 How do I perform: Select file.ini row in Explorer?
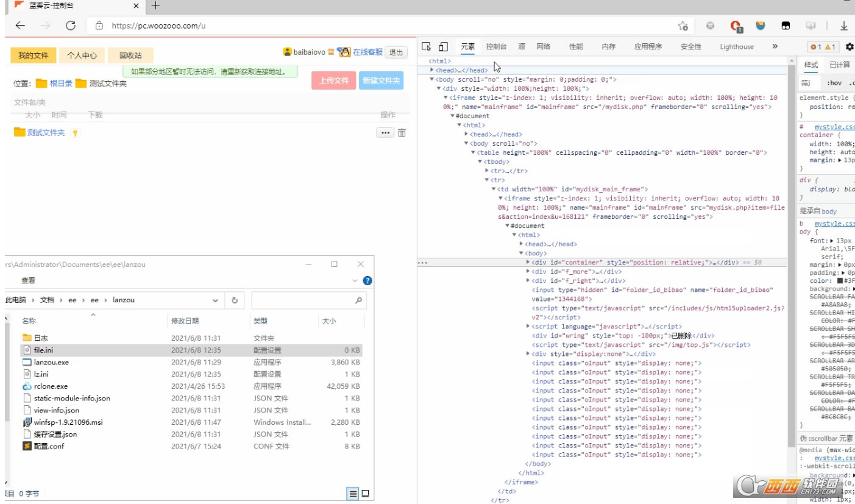coord(191,350)
